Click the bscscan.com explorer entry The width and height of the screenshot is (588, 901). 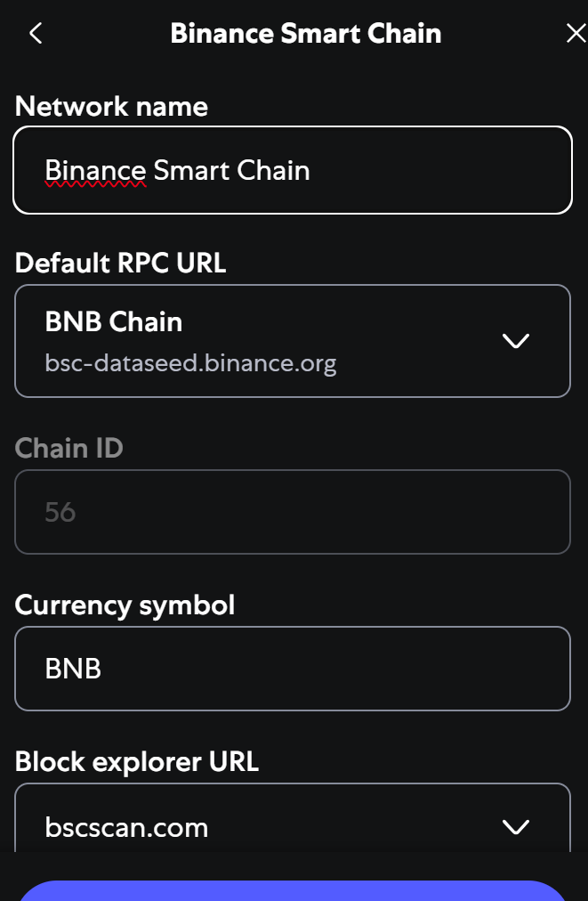point(126,827)
